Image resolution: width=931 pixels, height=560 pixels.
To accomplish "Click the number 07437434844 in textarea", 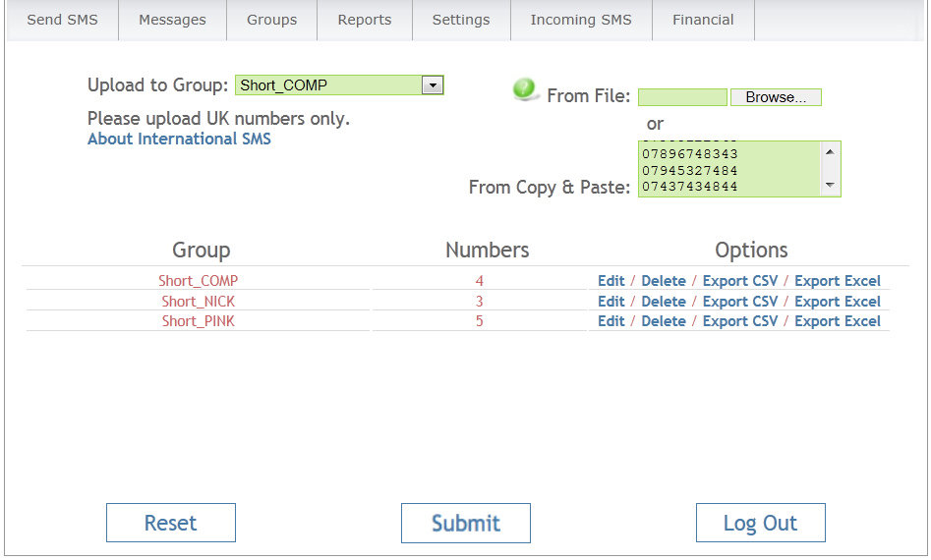I will [690, 187].
